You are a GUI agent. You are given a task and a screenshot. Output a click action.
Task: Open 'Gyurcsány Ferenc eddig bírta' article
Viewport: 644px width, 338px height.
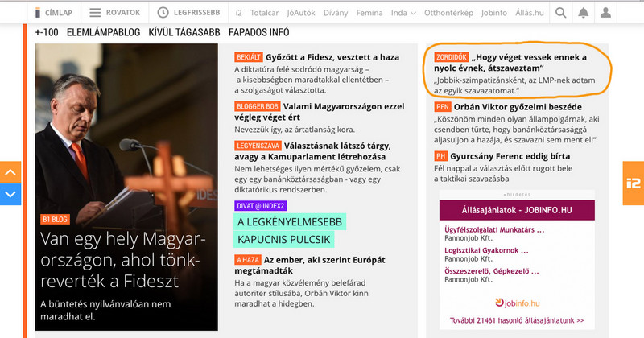pos(510,156)
